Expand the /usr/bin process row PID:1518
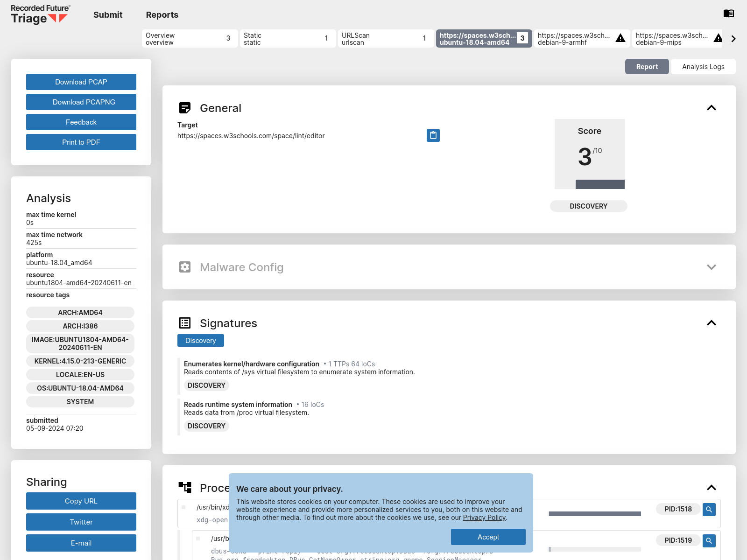The image size is (747, 560). pos(183,507)
